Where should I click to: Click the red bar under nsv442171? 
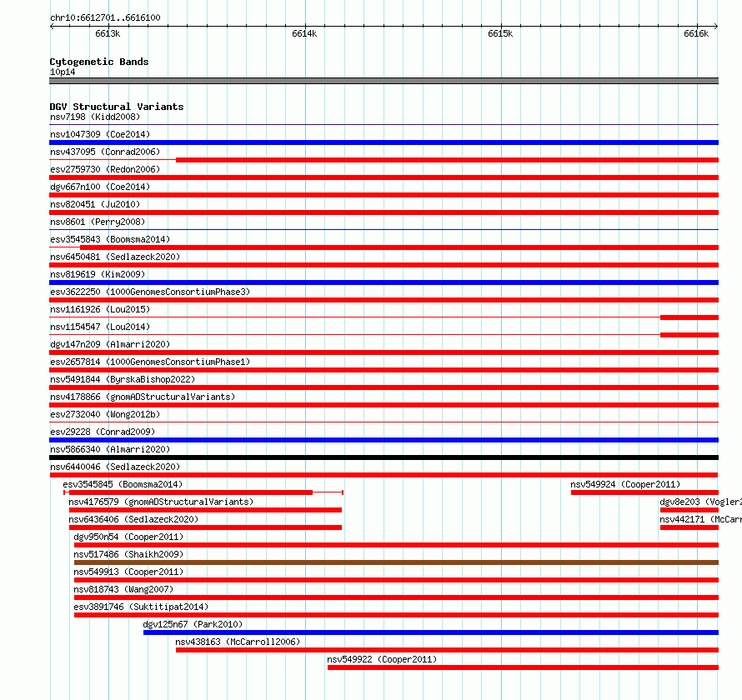(x=689, y=527)
